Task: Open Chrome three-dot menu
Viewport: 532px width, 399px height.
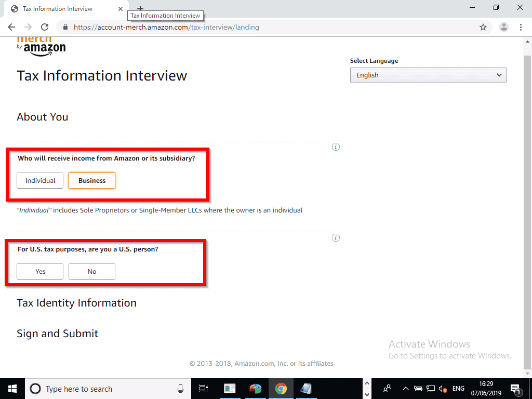Action: point(521,27)
